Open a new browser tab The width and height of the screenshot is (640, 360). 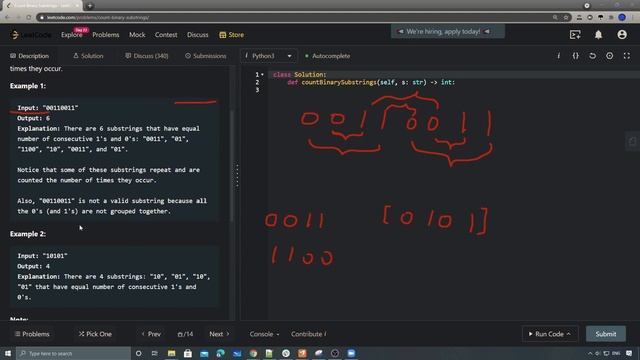click(x=90, y=6)
